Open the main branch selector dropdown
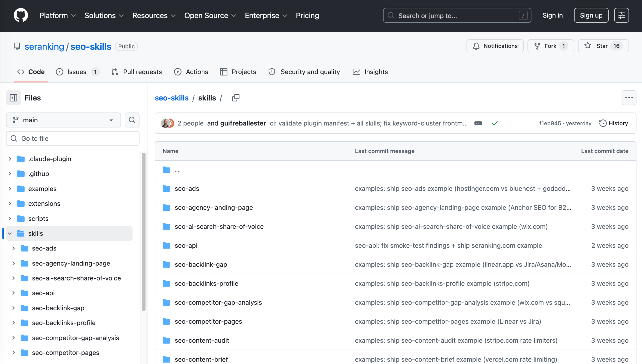This screenshot has width=642, height=364. pyautogui.click(x=63, y=120)
